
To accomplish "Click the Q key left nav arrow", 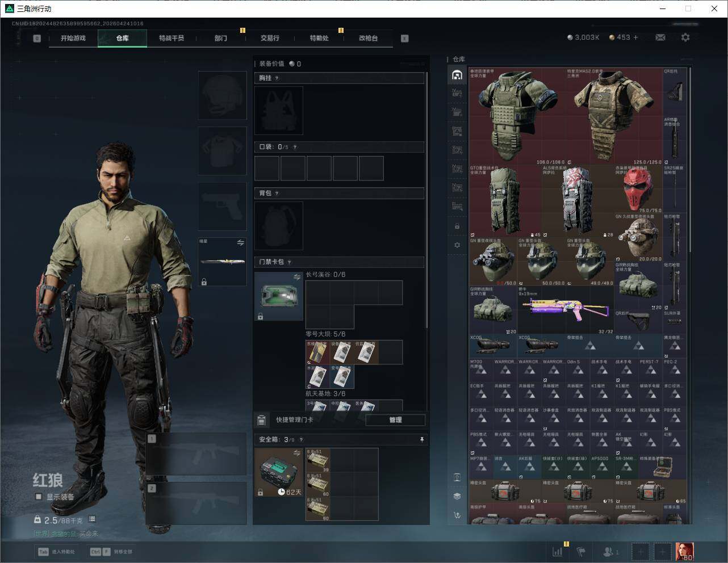I will [37, 39].
